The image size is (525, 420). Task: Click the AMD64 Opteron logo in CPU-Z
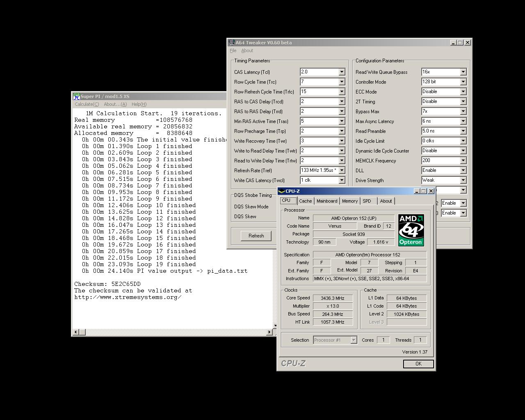coord(411,230)
